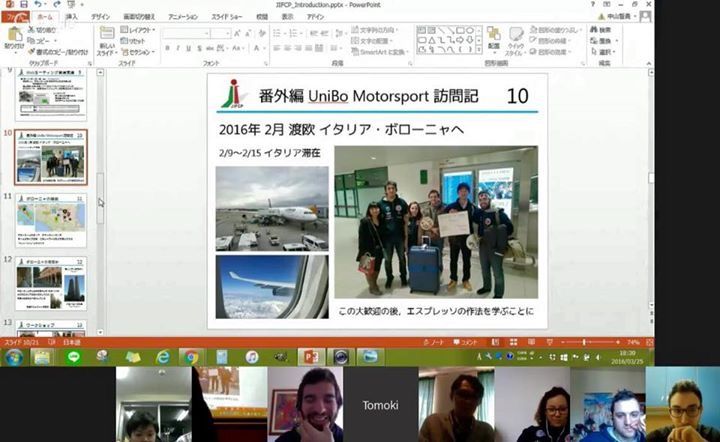Toggle align text left
This screenshot has width=720, height=442.
click(277, 48)
